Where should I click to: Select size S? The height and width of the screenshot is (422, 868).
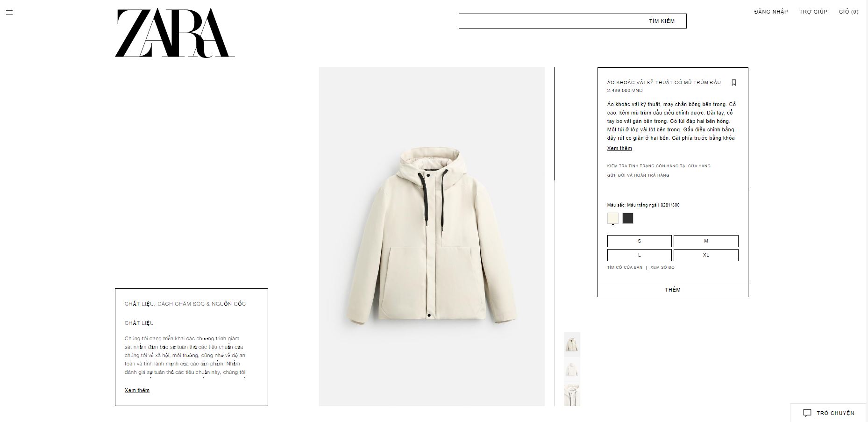[x=640, y=241]
